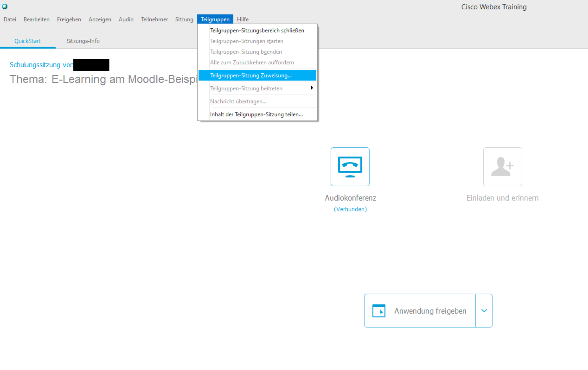588x370 pixels.
Task: Expand the Anwendung freigeben dropdown chevron
Action: tap(484, 311)
